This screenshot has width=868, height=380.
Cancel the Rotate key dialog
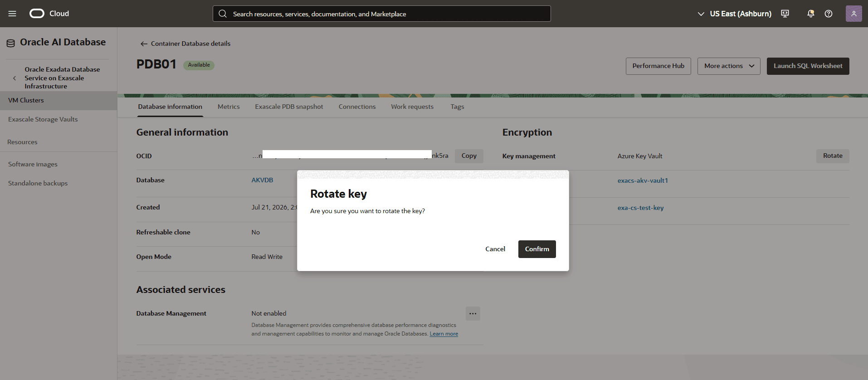495,249
